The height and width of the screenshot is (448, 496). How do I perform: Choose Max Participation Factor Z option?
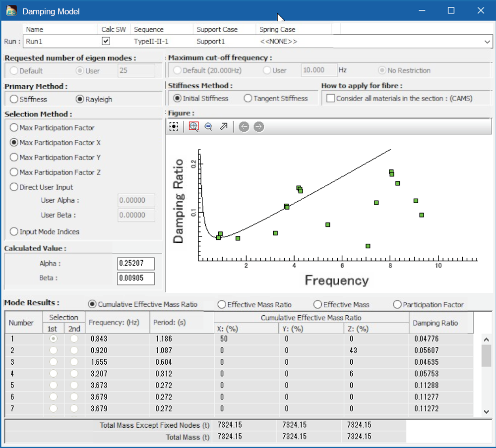click(x=13, y=172)
